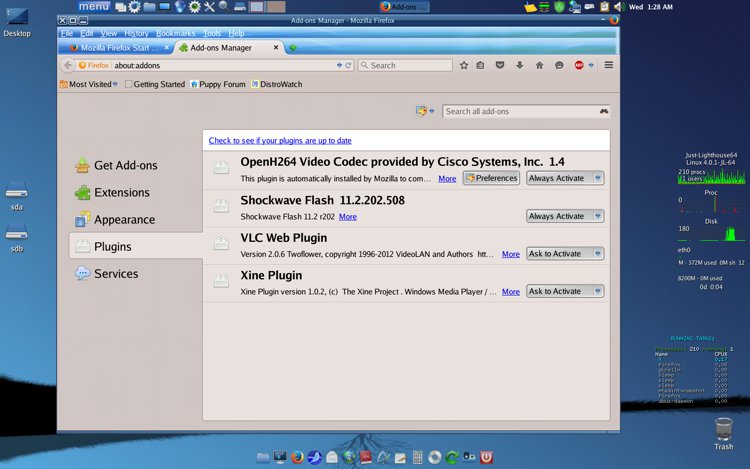
Task: Open VLC Web Plugin Ask to Activate dropdown
Action: 565,253
